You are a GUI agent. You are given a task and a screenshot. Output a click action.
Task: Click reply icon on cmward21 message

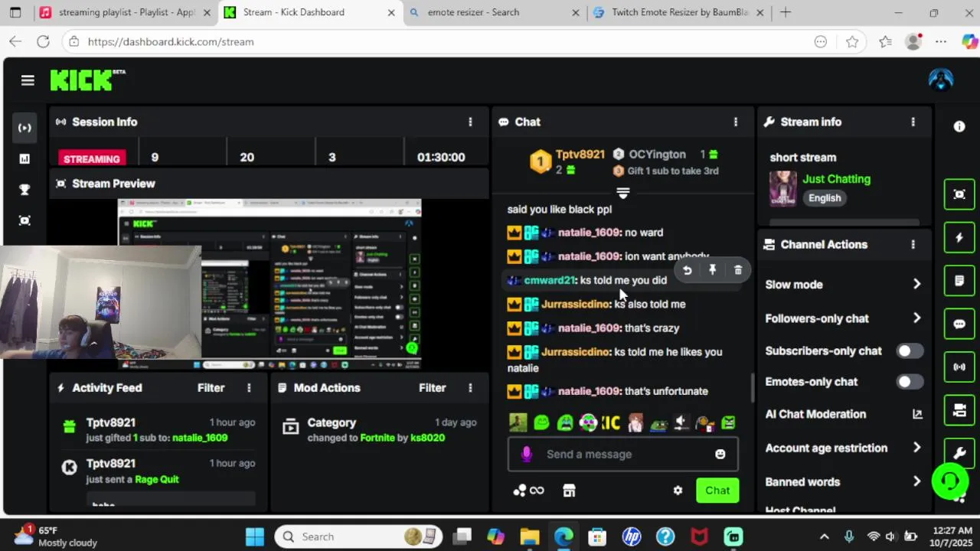687,270
